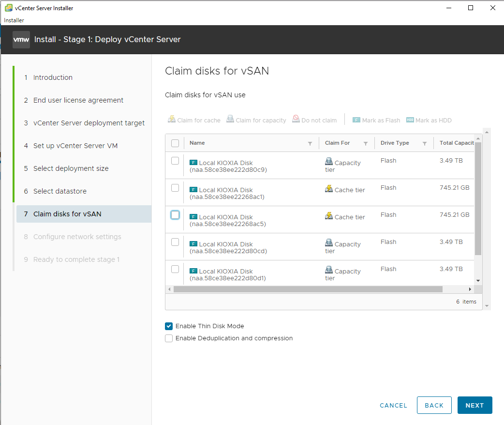Click cache tier icon for disk ending 8ac5
The width and height of the screenshot is (504, 425).
click(329, 215)
